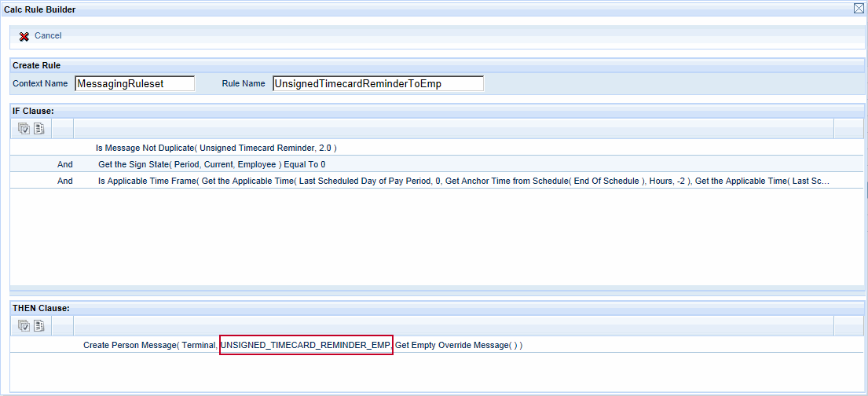Click the And operator on Sign State row
This screenshot has width=868, height=396.
click(x=65, y=165)
